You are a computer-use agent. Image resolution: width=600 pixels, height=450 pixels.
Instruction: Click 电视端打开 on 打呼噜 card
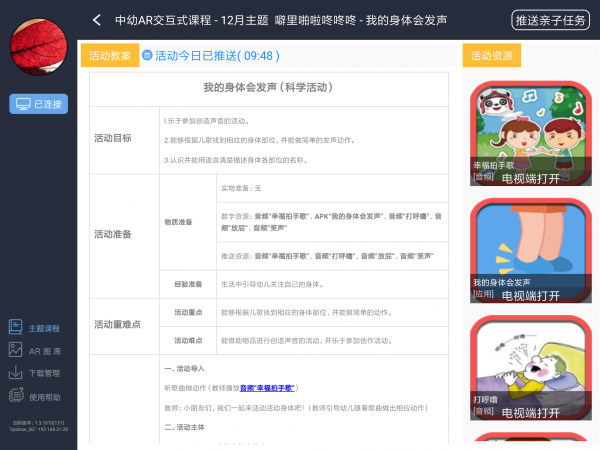531,413
